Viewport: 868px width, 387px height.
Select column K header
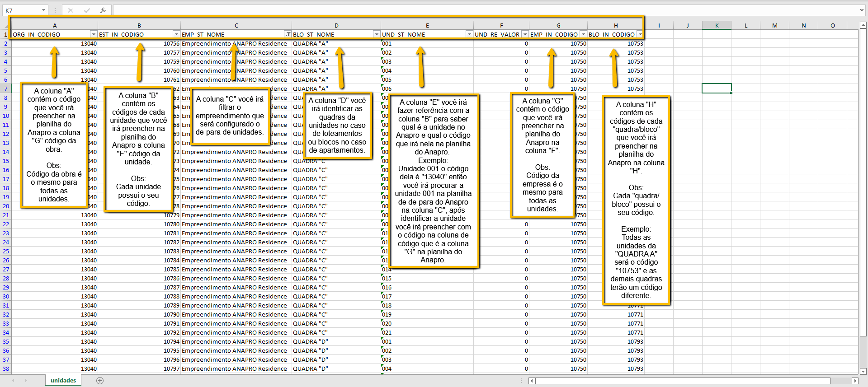tap(717, 25)
